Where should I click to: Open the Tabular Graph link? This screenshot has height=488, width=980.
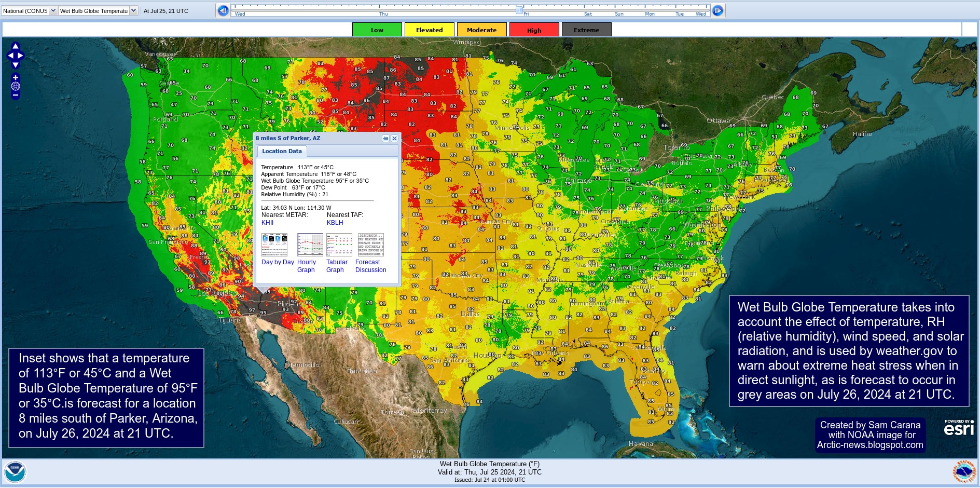337,266
